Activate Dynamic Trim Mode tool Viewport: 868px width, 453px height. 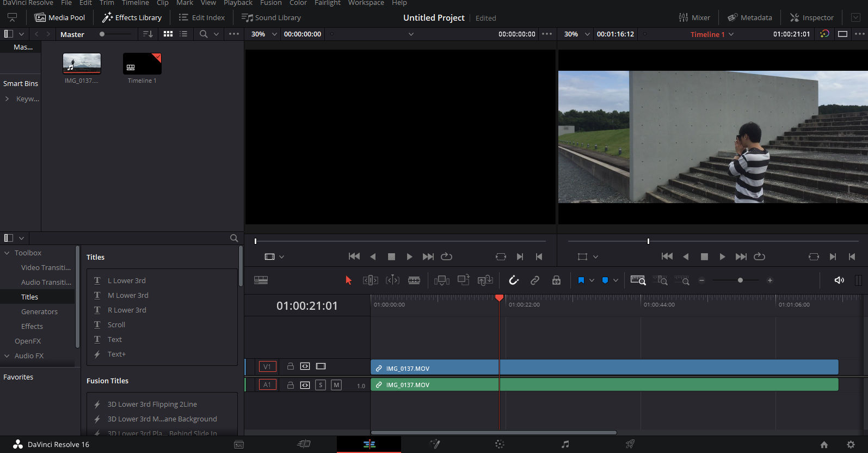[x=392, y=280]
